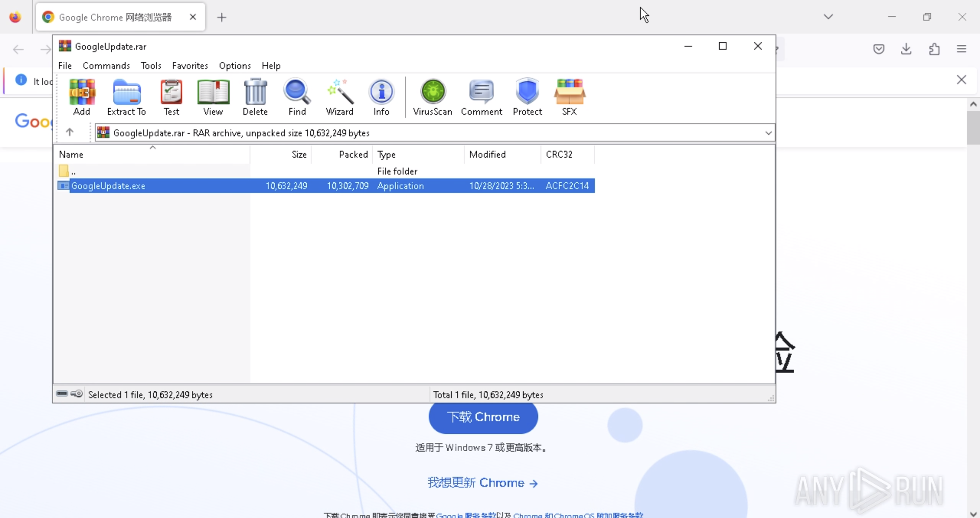The height and width of the screenshot is (518, 980).
Task: Go up one folder level arrow
Action: pyautogui.click(x=70, y=133)
